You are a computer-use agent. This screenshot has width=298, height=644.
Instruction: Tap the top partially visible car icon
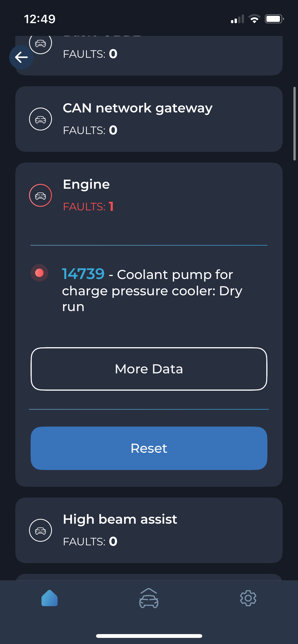point(40,44)
